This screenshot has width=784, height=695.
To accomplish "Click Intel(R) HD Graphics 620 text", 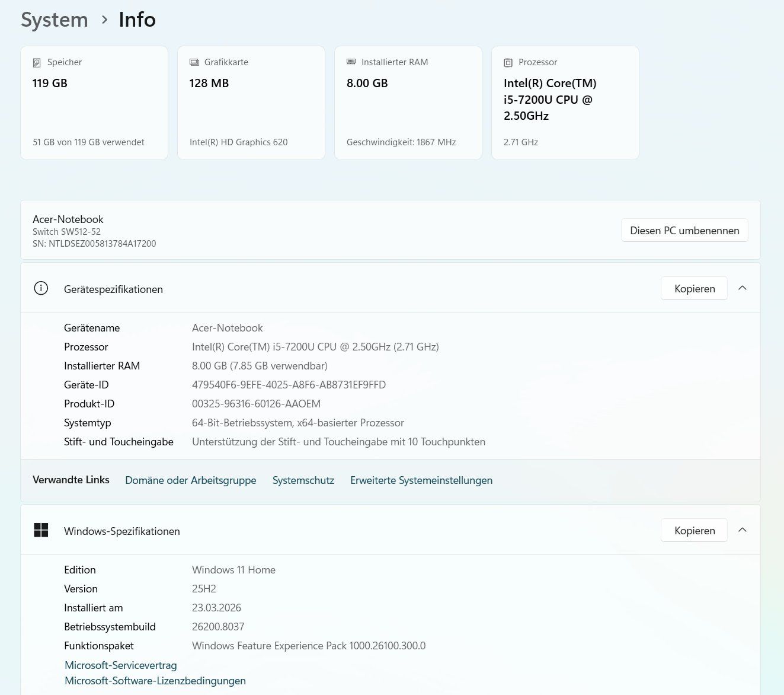I will point(238,142).
